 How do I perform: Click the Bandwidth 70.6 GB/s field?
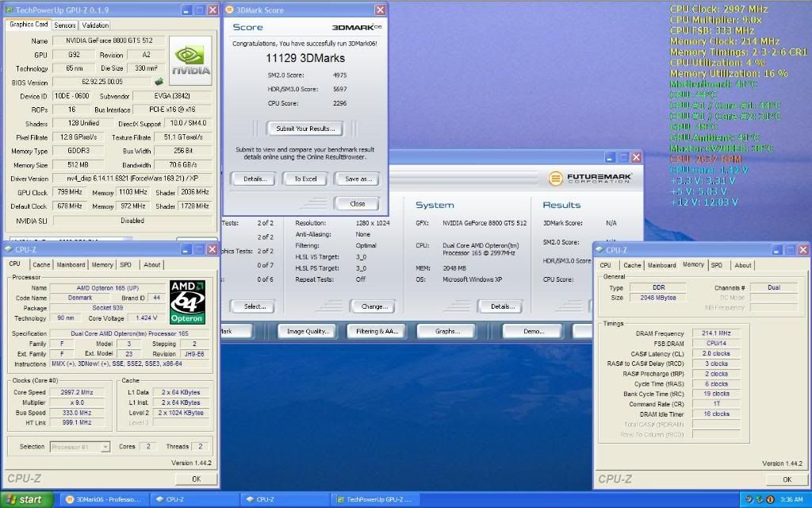pyautogui.click(x=183, y=165)
